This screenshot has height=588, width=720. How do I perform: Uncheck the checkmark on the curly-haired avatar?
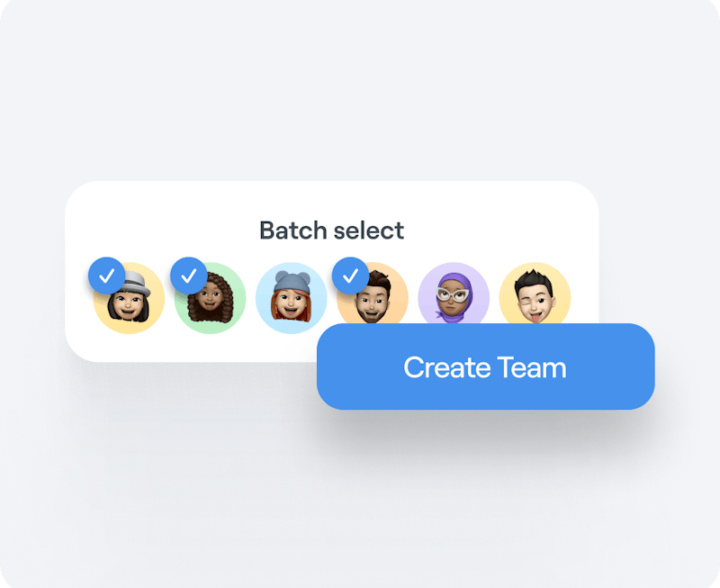click(188, 276)
